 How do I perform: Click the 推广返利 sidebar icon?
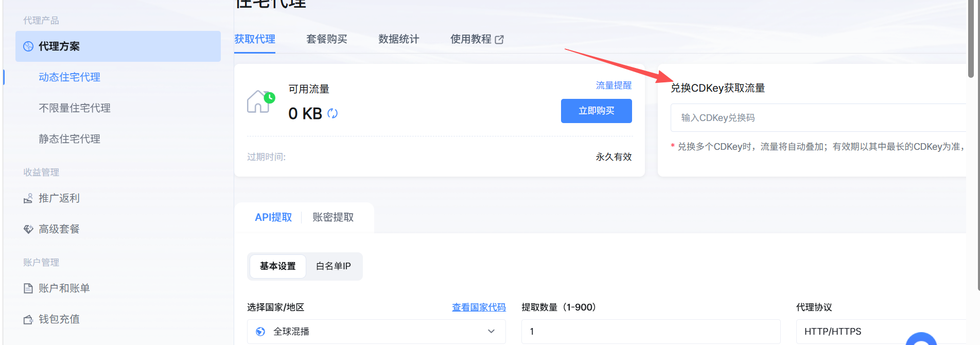(x=28, y=199)
